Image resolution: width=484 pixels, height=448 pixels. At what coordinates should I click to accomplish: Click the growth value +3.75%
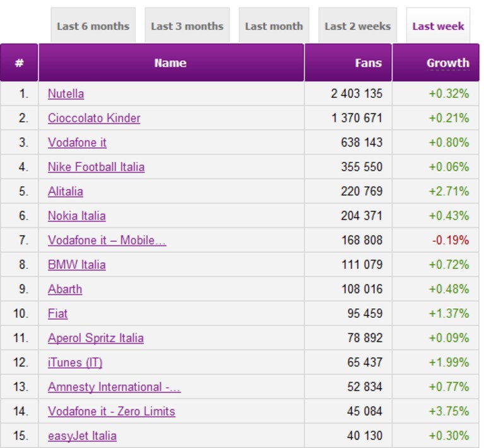coord(449,411)
